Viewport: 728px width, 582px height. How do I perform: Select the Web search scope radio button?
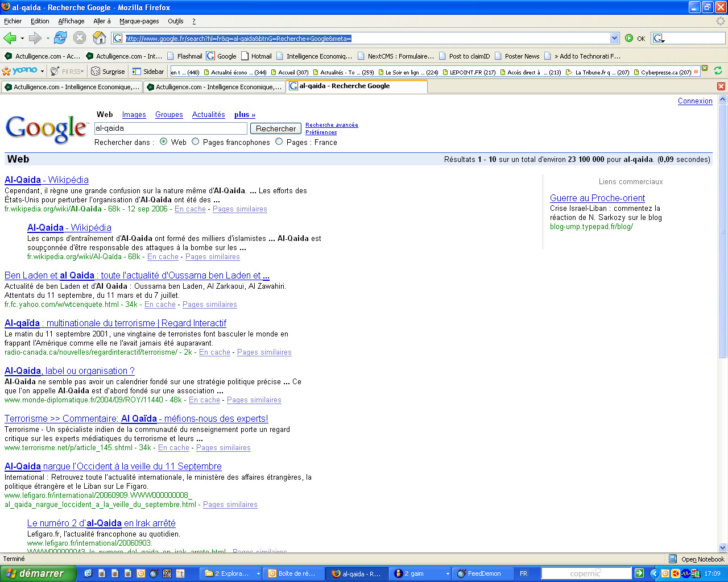[x=164, y=142]
